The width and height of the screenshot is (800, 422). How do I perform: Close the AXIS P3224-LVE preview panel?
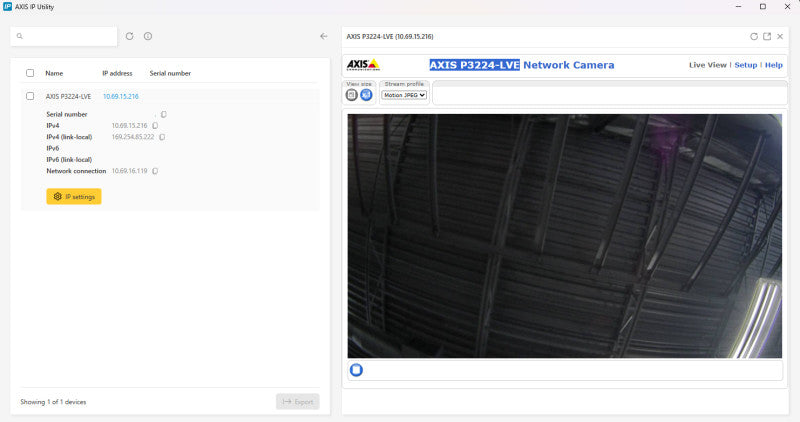(x=780, y=36)
